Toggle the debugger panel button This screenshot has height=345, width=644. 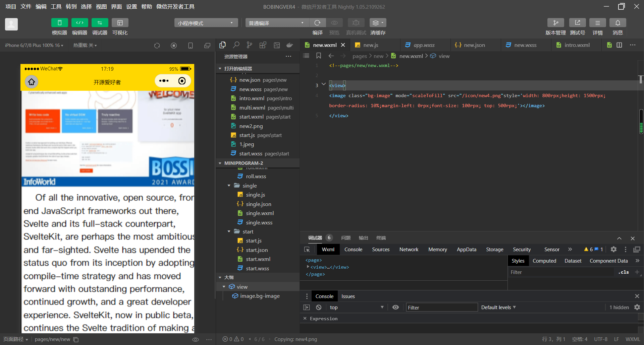(100, 23)
